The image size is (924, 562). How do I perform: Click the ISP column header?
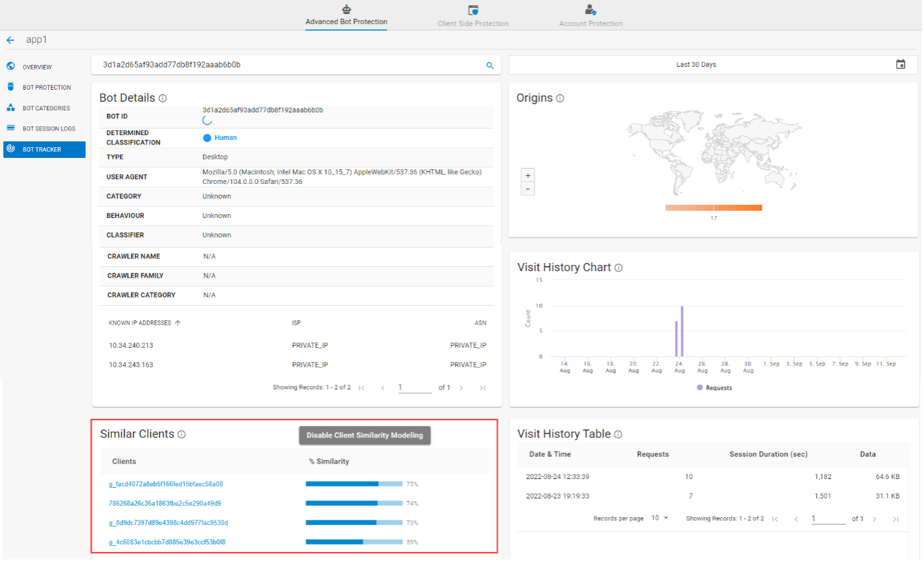pyautogui.click(x=296, y=322)
